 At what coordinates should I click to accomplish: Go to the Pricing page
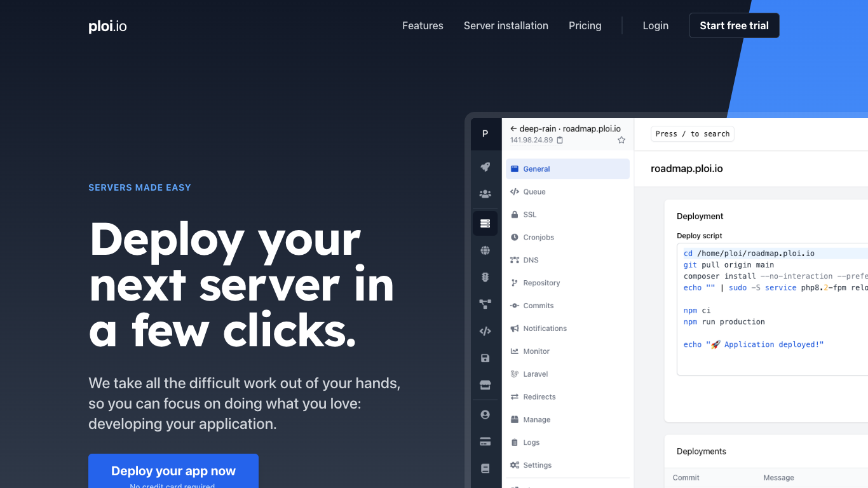[585, 25]
